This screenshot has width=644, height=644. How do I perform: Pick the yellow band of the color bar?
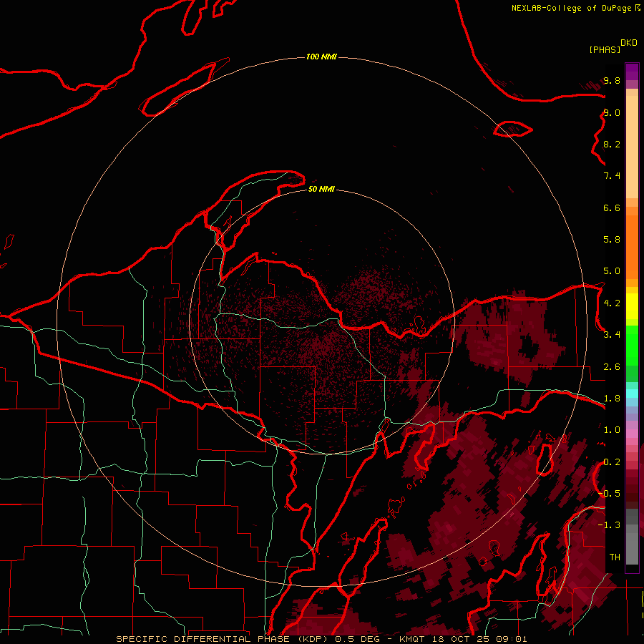(x=632, y=306)
